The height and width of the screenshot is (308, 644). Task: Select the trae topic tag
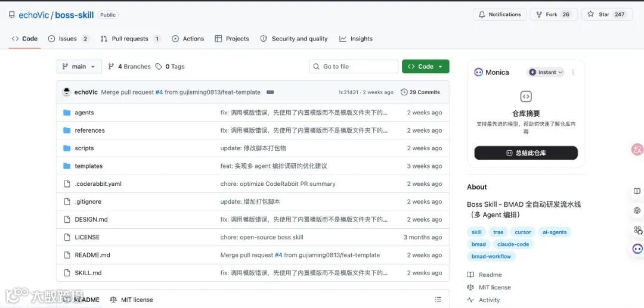[498, 232]
